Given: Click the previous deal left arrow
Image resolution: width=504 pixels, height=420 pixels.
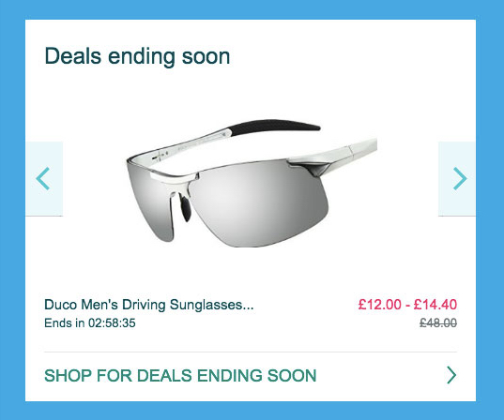Looking at the screenshot, I should 43,178.
